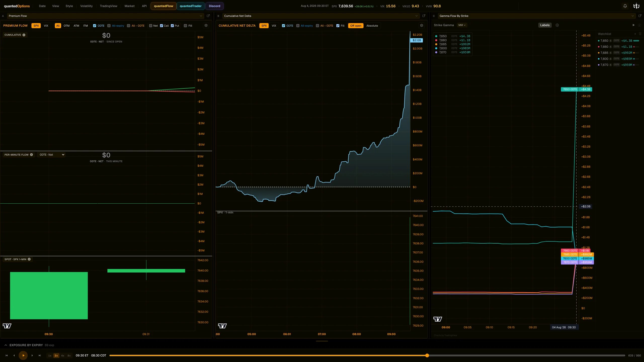Click the quantedOptions logo
The width and height of the screenshot is (644, 362).
[17, 6]
